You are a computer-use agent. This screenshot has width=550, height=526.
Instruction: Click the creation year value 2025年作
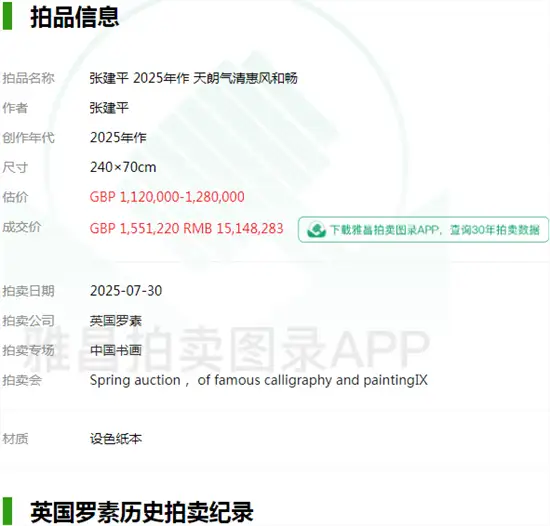coord(118,137)
